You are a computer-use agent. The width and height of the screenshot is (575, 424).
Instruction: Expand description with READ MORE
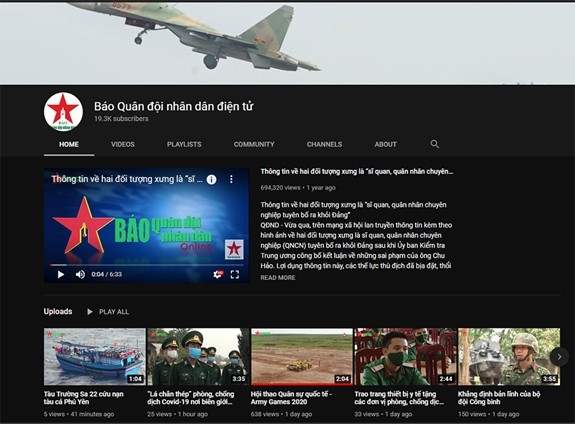[278, 278]
